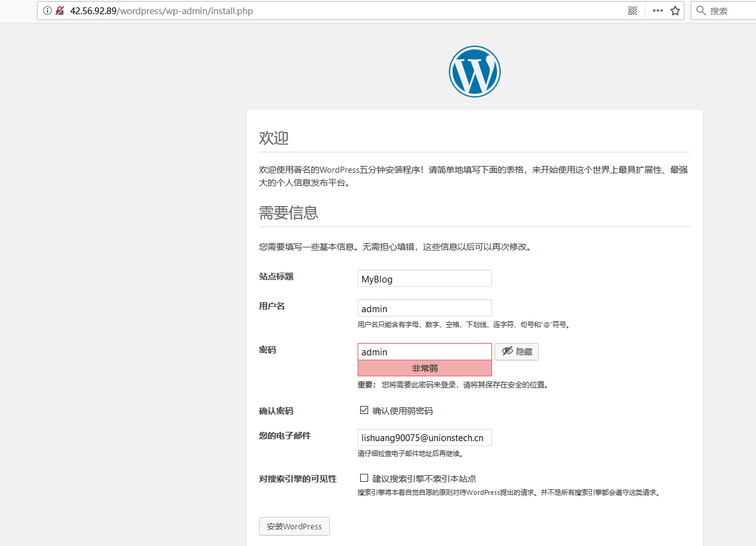
Task: Click the password input field
Action: (x=425, y=352)
